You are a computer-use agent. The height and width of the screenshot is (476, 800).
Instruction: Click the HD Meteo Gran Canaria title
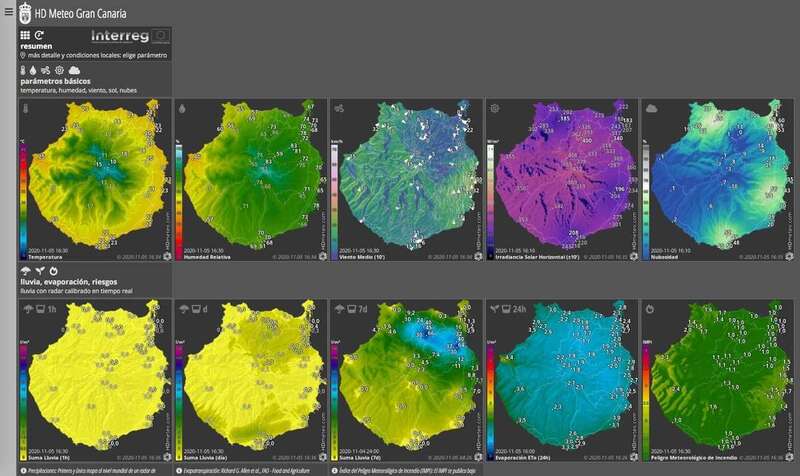[78, 13]
